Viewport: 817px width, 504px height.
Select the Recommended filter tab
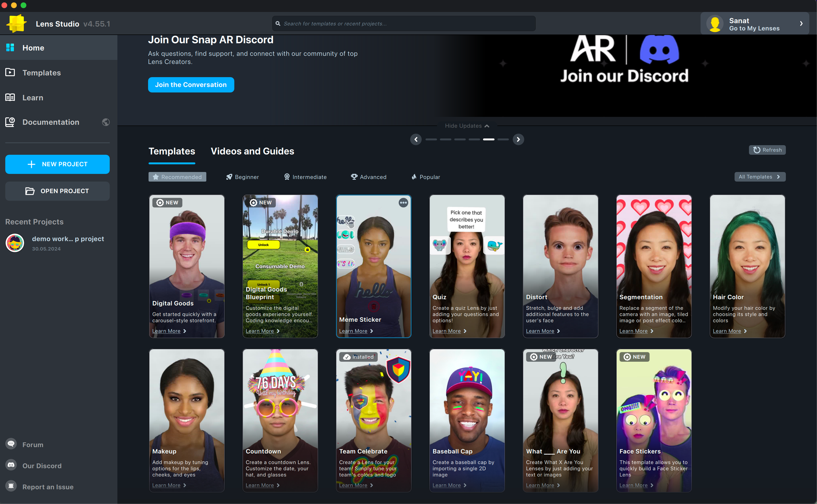(x=177, y=177)
